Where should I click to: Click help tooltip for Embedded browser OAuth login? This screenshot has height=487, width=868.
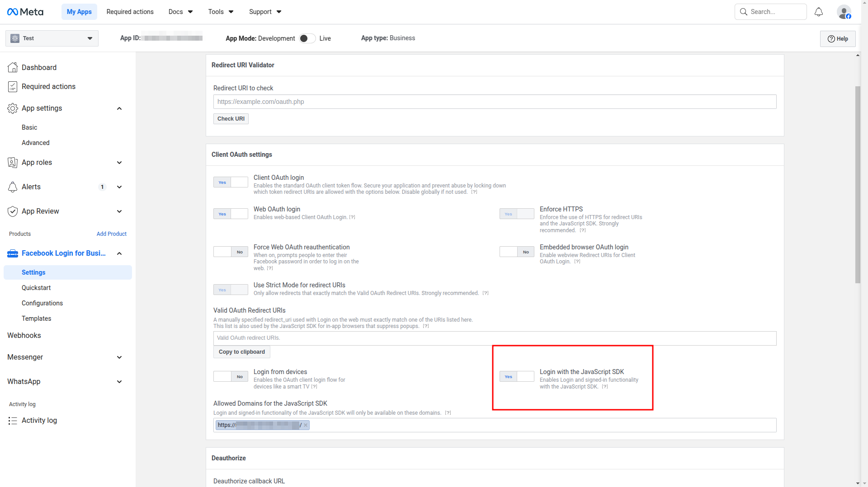[577, 262]
